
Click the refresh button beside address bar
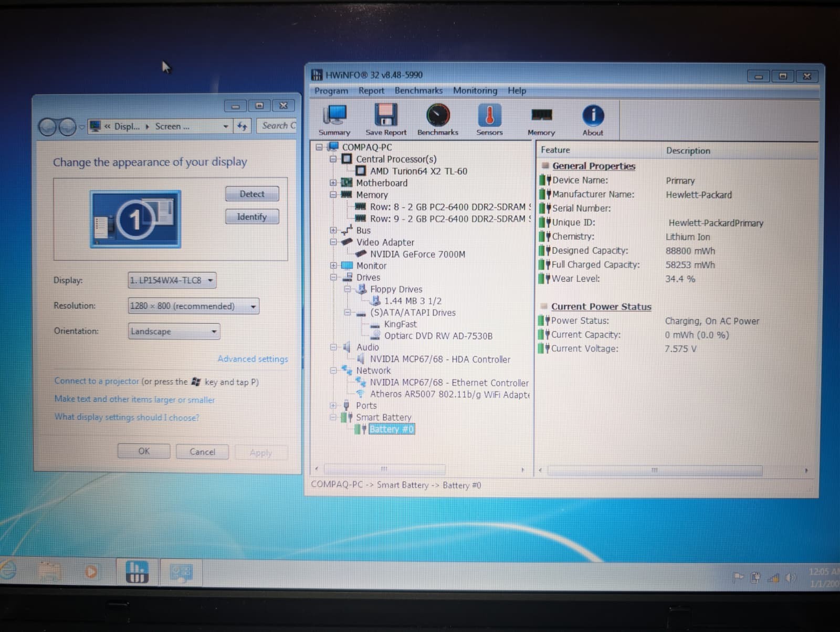[242, 126]
